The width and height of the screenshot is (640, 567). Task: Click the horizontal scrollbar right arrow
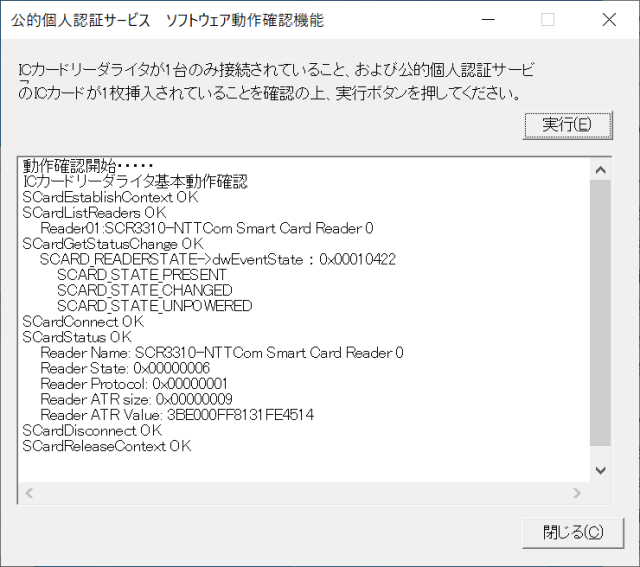tap(577, 493)
